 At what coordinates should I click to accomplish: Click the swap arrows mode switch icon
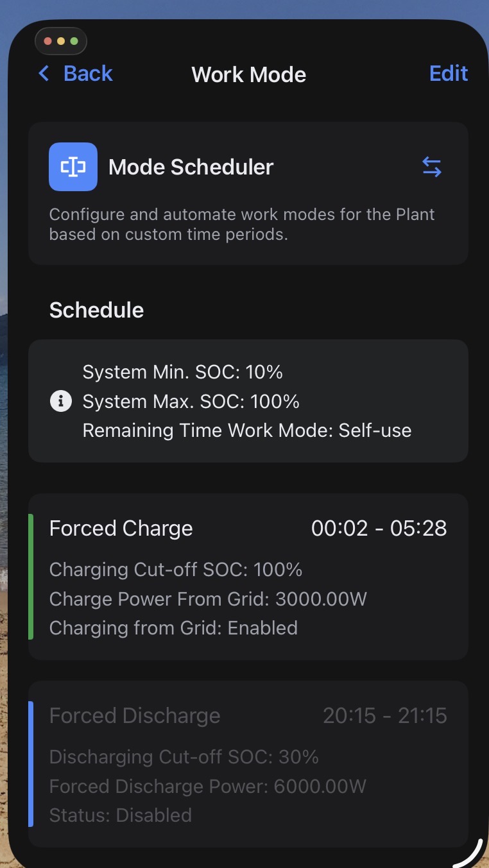pyautogui.click(x=432, y=167)
